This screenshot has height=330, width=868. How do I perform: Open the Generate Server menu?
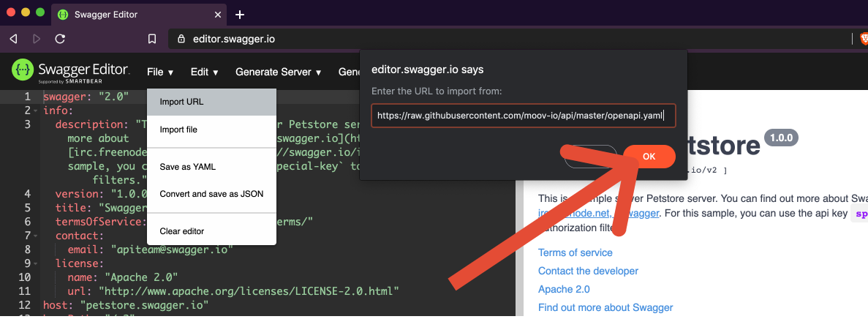pos(278,72)
